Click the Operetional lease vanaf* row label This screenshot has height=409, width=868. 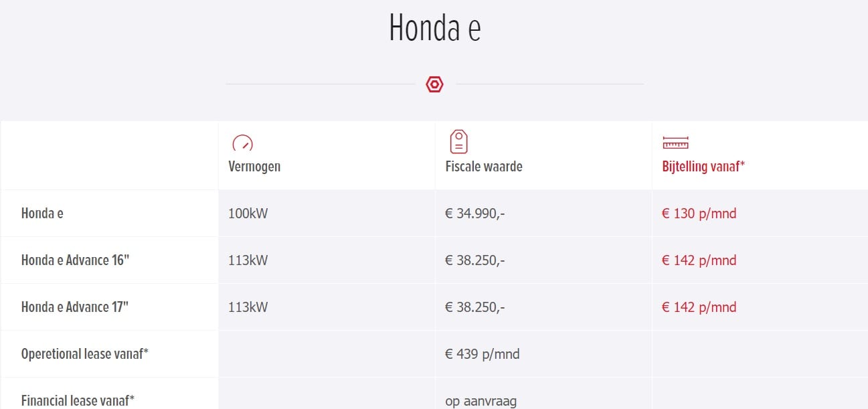(x=85, y=354)
